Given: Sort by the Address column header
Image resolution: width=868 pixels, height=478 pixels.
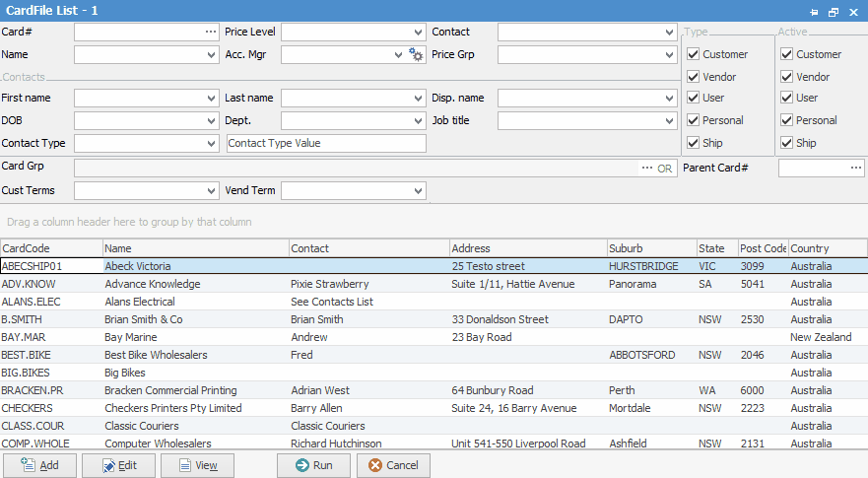Looking at the screenshot, I should pyautogui.click(x=528, y=248).
